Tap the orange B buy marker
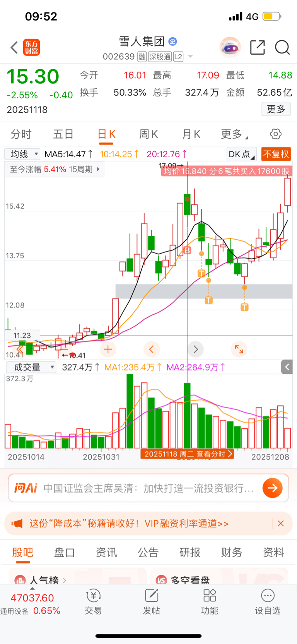The width and height of the screenshot is (297, 644). coord(187,250)
